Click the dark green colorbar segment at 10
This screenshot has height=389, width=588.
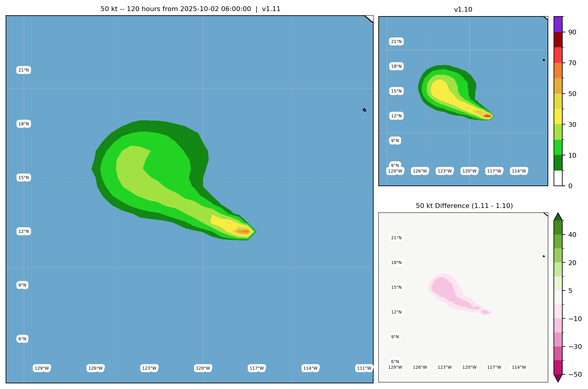pos(558,163)
